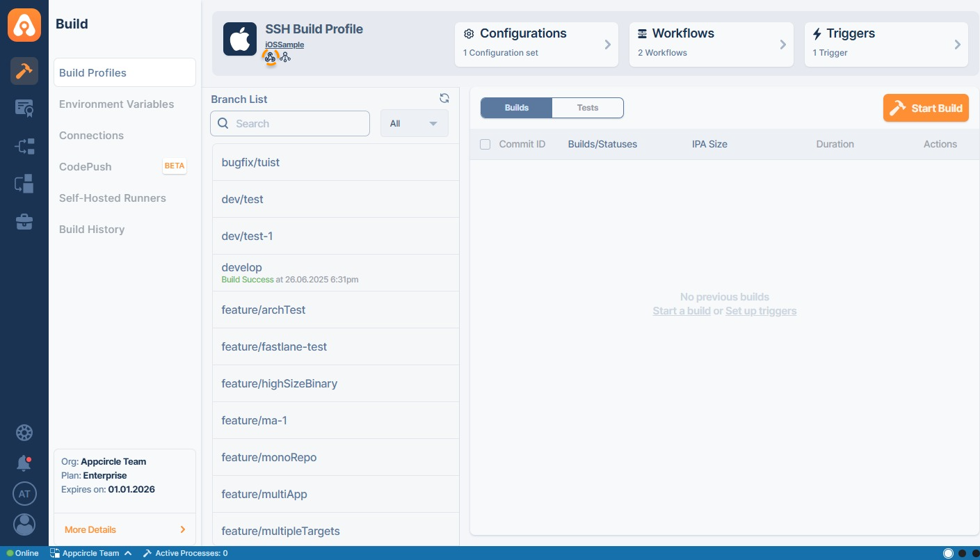Click the branch Search field
The height and width of the screenshot is (560, 980).
click(x=290, y=124)
